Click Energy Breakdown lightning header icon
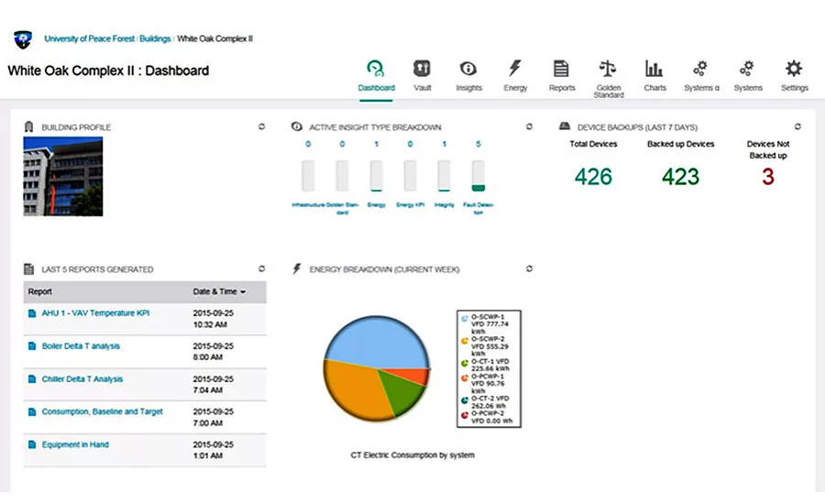 297,268
